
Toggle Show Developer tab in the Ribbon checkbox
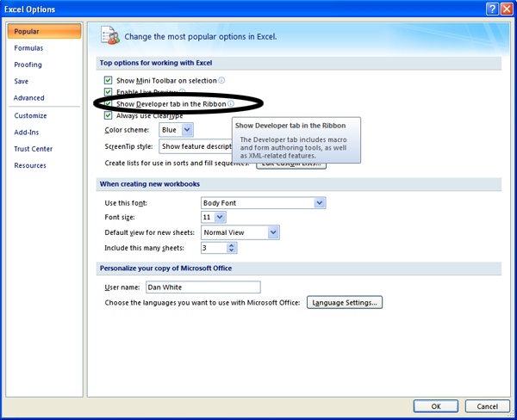click(108, 104)
